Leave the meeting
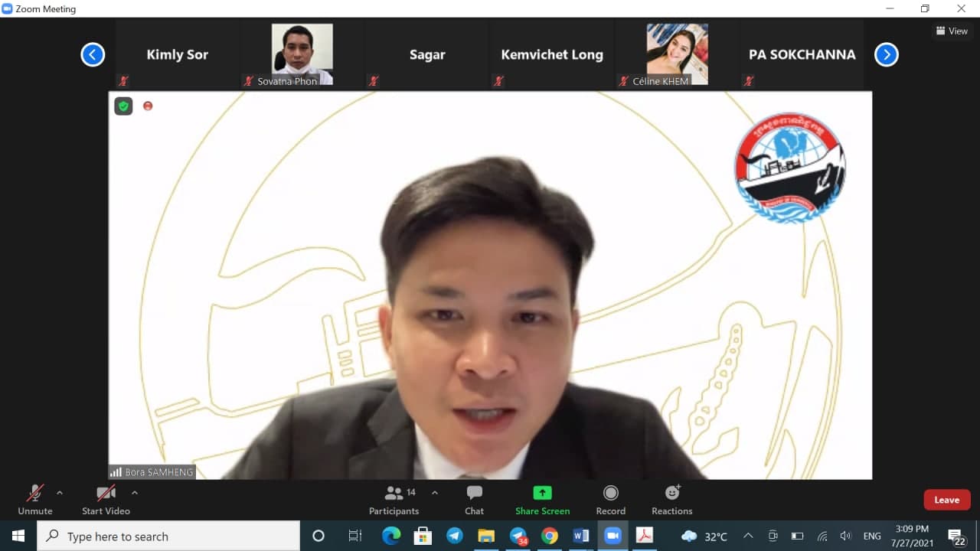The width and height of the screenshot is (980, 551). 946,500
